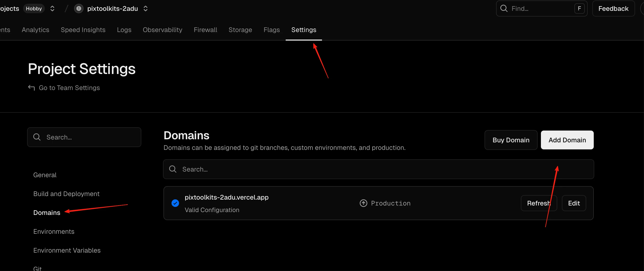Open the Storage tab
The image size is (644, 271).
[240, 30]
